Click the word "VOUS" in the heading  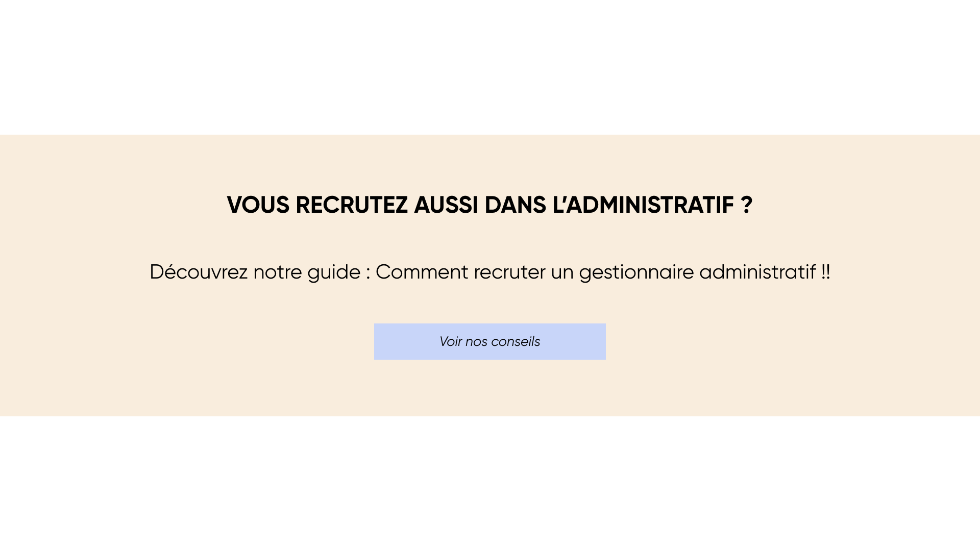click(x=258, y=205)
